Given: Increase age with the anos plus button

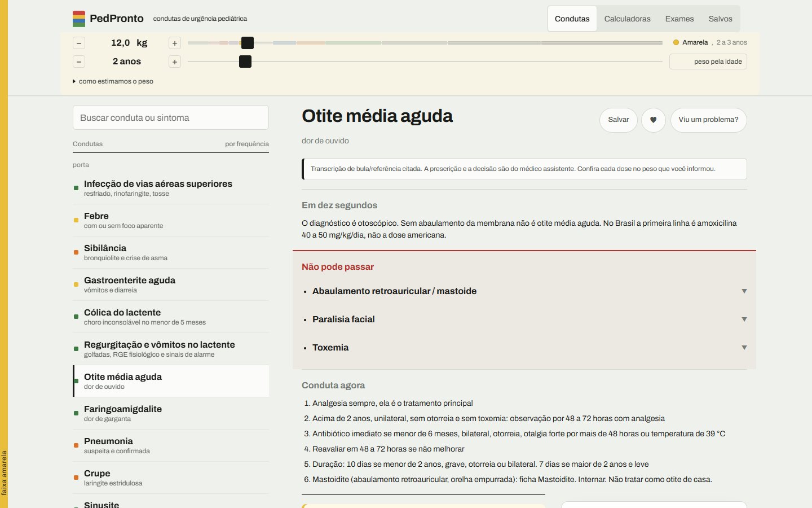Looking at the screenshot, I should click(x=175, y=62).
